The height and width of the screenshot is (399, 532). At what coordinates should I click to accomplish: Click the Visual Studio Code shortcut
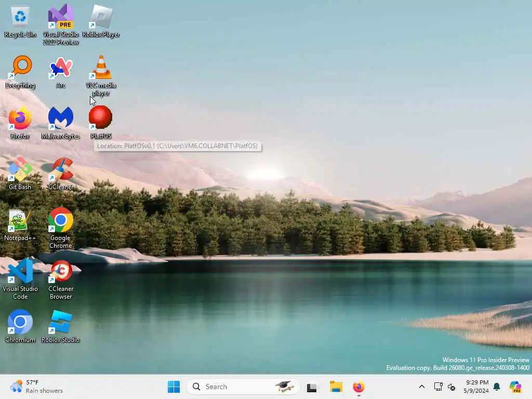pos(20,279)
